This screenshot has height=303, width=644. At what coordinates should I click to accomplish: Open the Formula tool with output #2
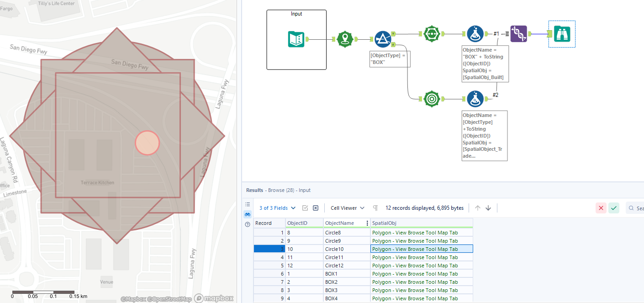click(x=475, y=99)
